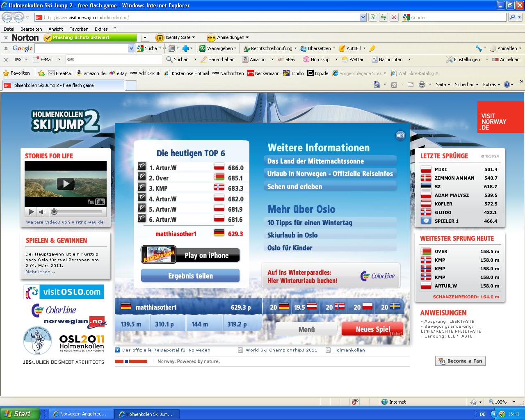Open Skiurlaub in Oslo link
The height and width of the screenshot is (420, 525).
[330, 235]
